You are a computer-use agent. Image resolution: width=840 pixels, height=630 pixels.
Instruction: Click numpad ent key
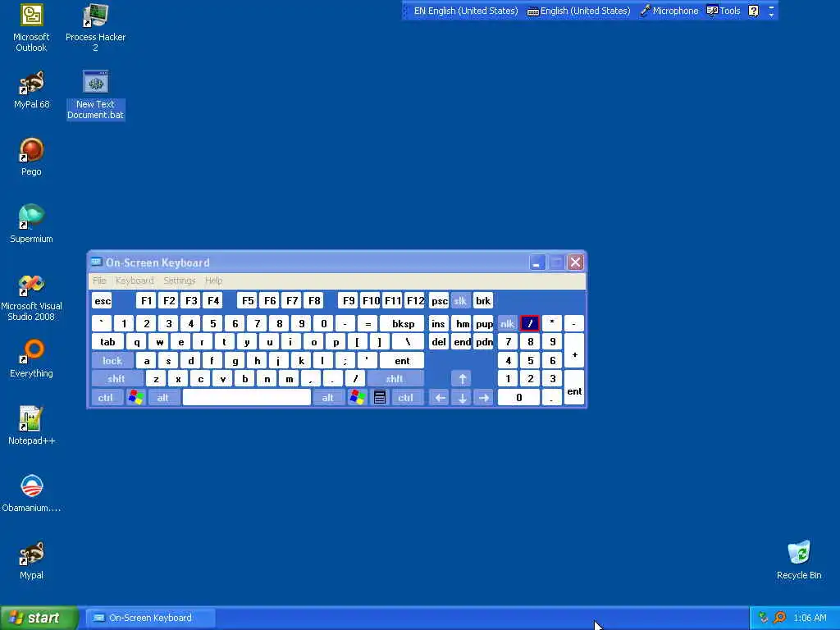(574, 388)
